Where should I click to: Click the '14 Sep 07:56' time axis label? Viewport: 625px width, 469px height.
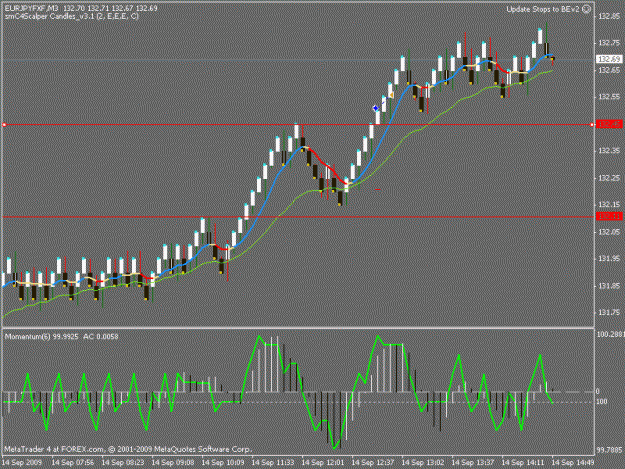click(73, 462)
